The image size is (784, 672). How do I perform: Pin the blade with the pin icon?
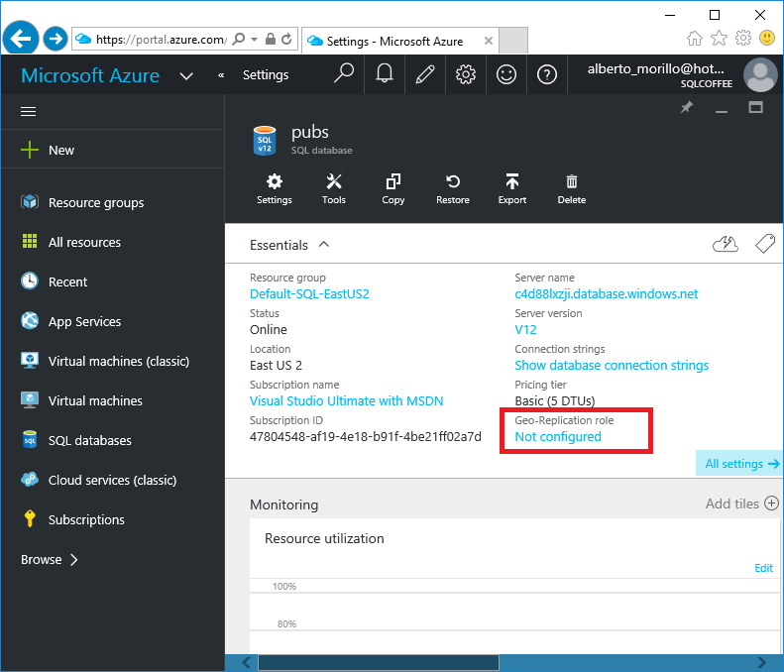point(687,107)
